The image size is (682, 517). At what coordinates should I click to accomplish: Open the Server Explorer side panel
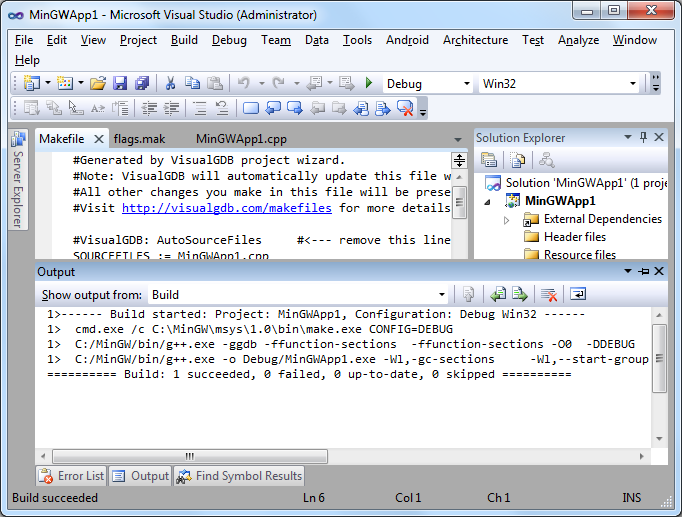(18, 180)
